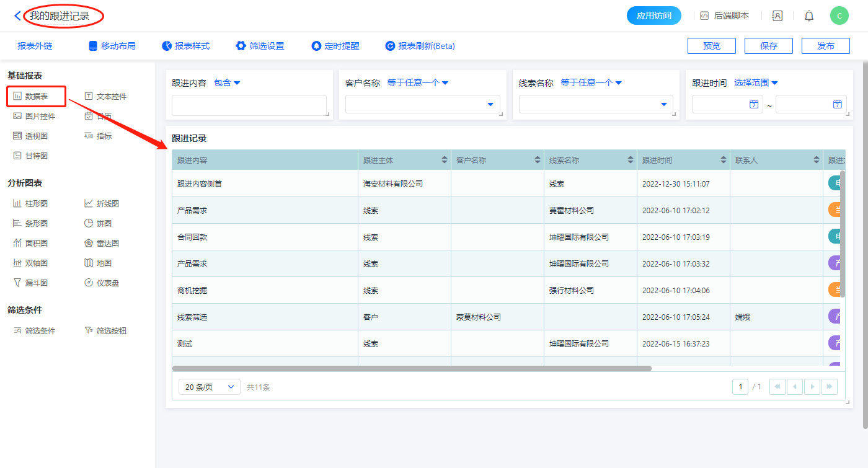Click the back arrow beside 我的跟进记录
The image size is (868, 468).
click(x=17, y=16)
